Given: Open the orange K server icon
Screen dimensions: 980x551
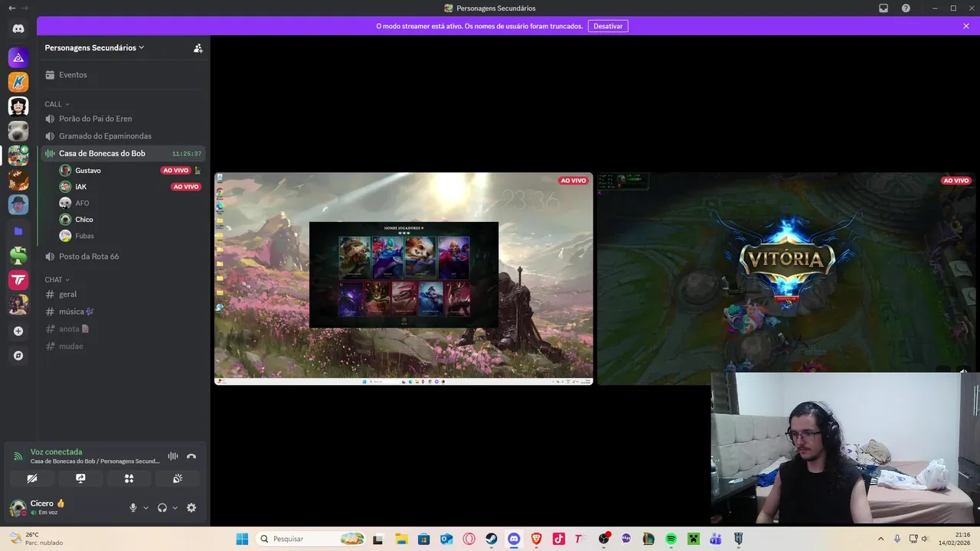Looking at the screenshot, I should (18, 82).
